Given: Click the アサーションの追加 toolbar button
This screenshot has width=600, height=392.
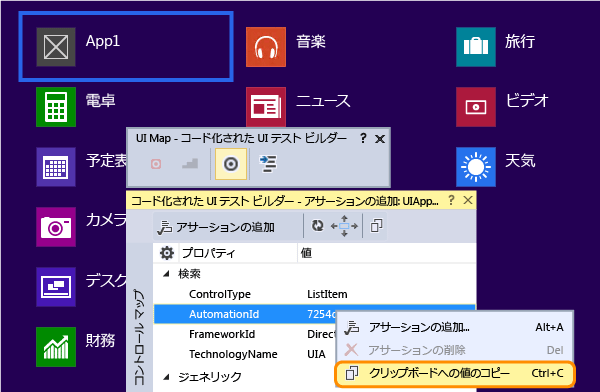Looking at the screenshot, I should click(216, 227).
